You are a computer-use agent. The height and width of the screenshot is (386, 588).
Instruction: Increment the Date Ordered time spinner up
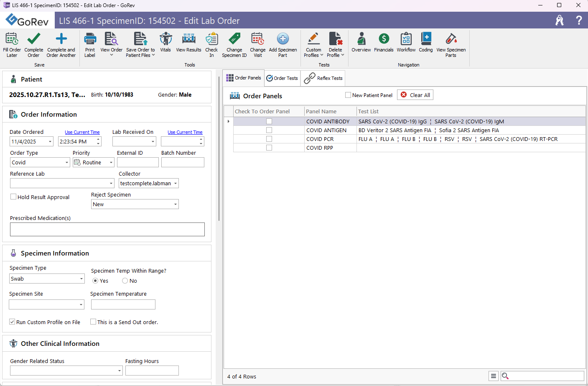[x=99, y=139]
